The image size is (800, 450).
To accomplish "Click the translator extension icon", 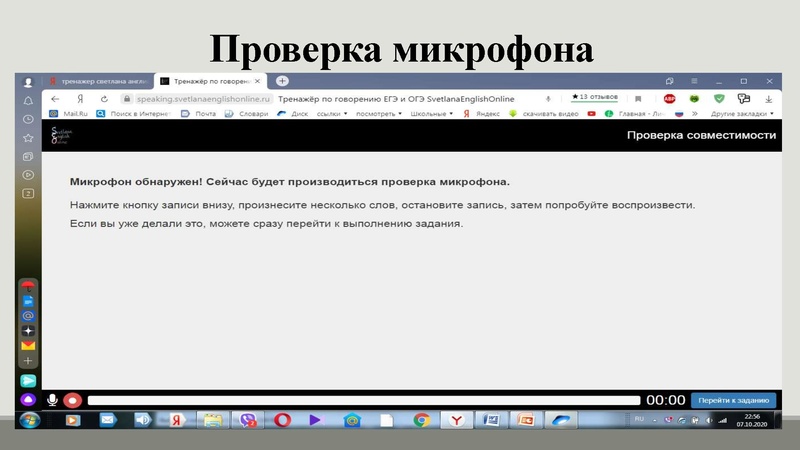I will coord(744,98).
